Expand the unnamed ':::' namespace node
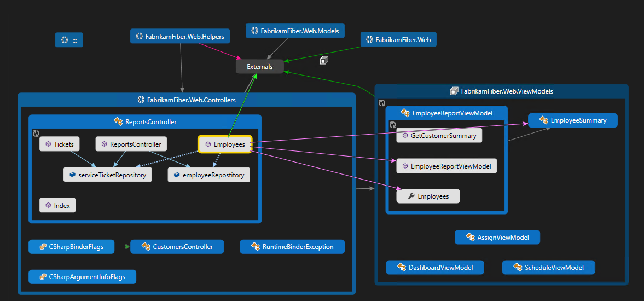 click(x=69, y=40)
